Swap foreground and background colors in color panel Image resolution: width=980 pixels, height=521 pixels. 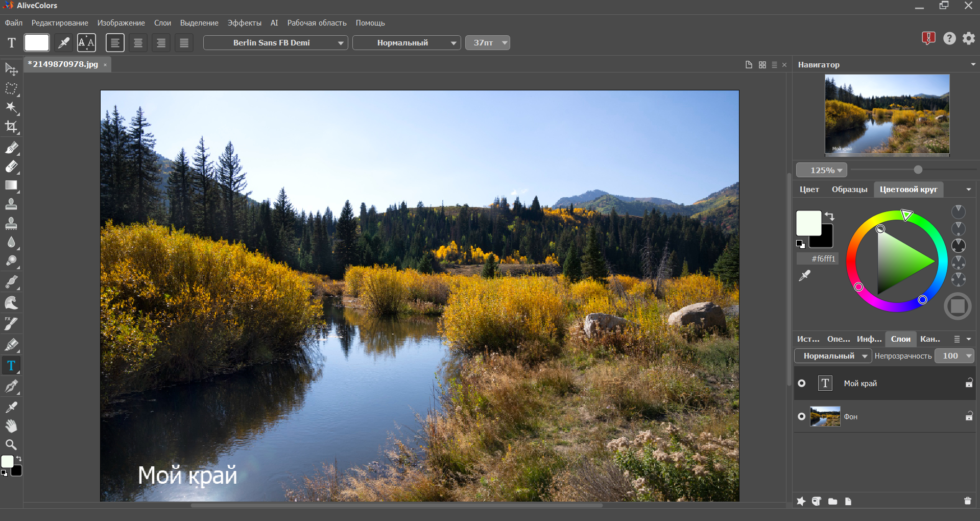tap(830, 216)
